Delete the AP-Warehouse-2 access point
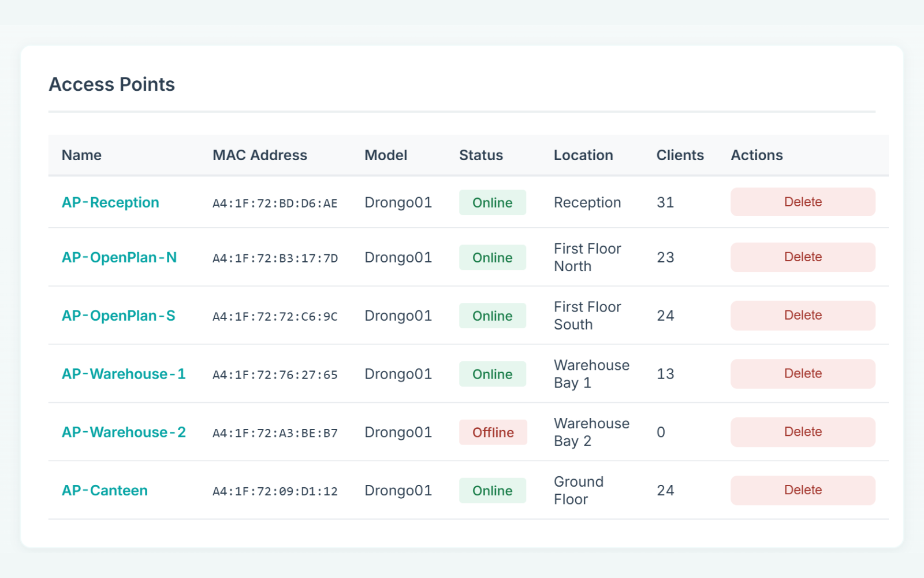 click(803, 432)
